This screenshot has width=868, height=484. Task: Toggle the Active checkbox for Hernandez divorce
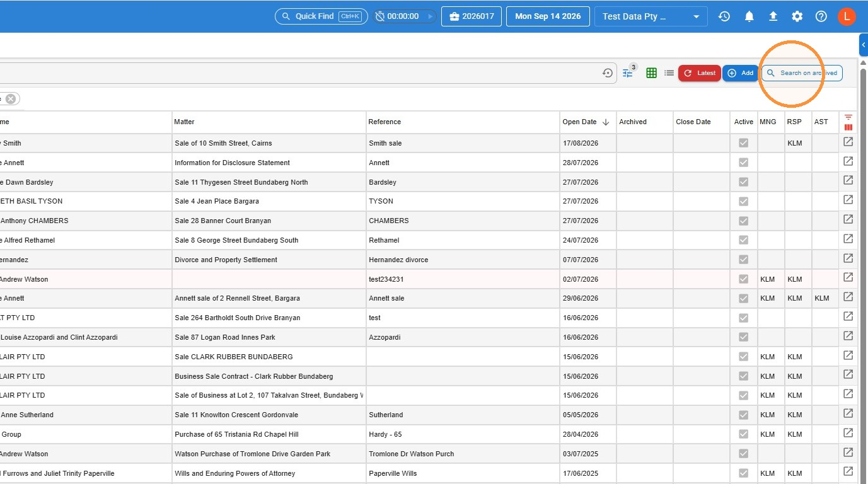(x=744, y=260)
